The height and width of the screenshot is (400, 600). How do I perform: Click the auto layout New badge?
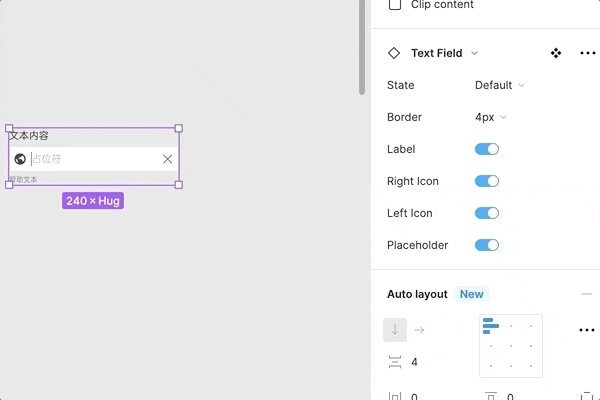click(x=472, y=294)
